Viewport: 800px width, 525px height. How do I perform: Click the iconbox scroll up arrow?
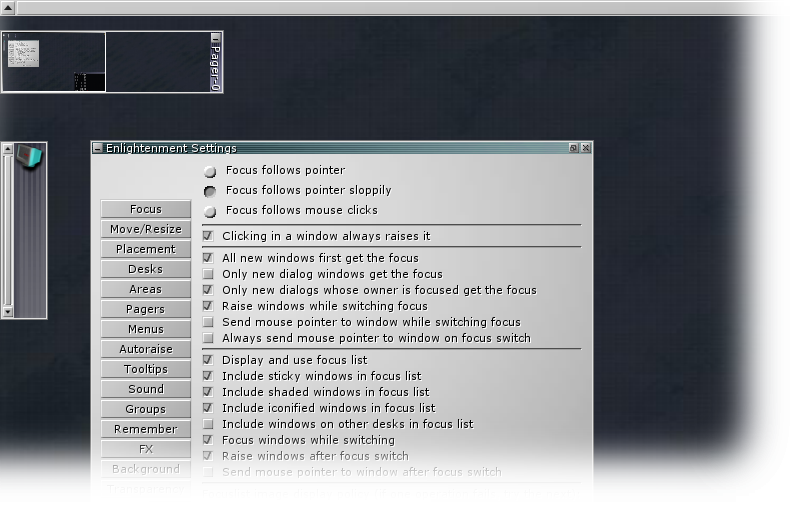click(x=7, y=149)
